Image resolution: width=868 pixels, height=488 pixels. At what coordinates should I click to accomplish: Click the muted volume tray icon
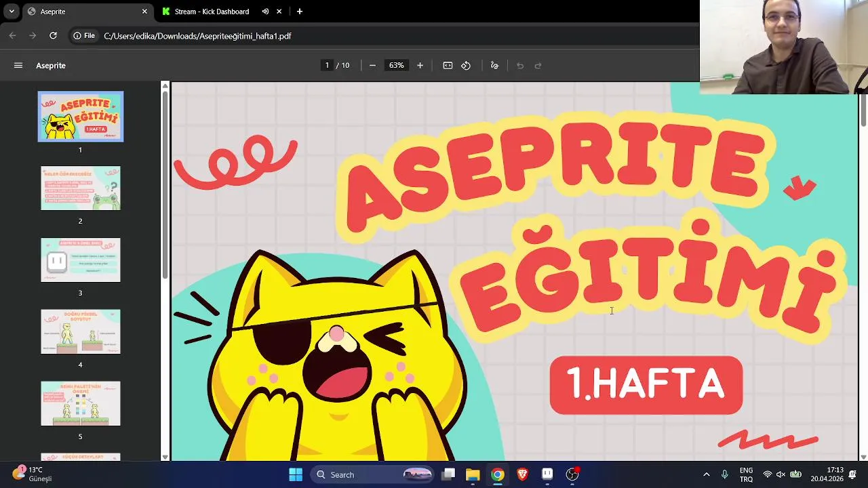coord(781,474)
